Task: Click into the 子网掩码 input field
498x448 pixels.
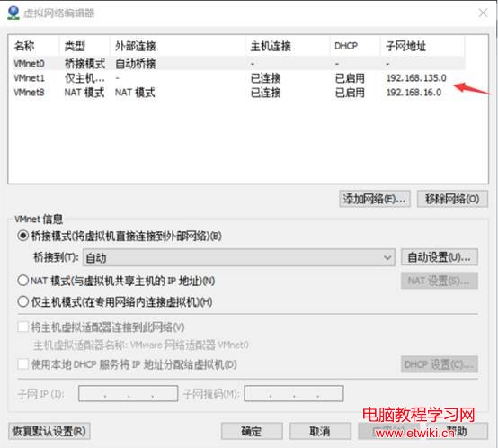Action: coord(294,394)
